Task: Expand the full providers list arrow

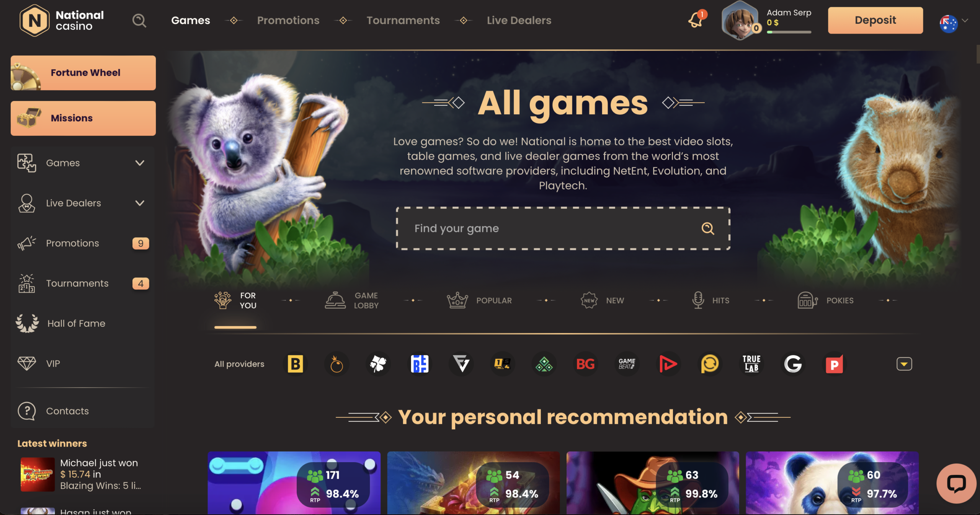Action: click(x=904, y=364)
